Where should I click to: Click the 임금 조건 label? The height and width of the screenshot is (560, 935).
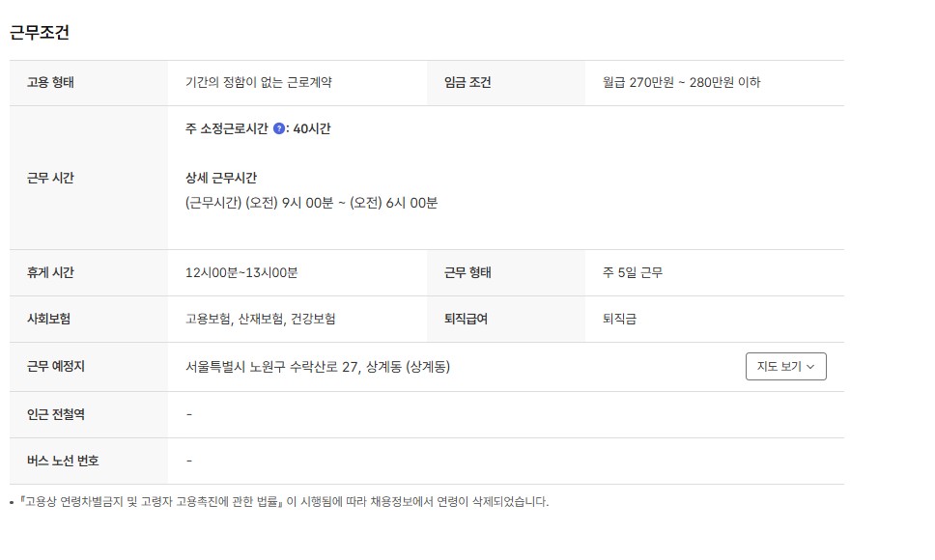(467, 83)
